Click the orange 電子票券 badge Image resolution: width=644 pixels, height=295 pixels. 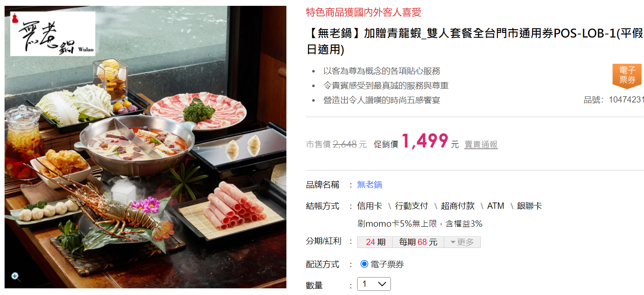pos(627,76)
